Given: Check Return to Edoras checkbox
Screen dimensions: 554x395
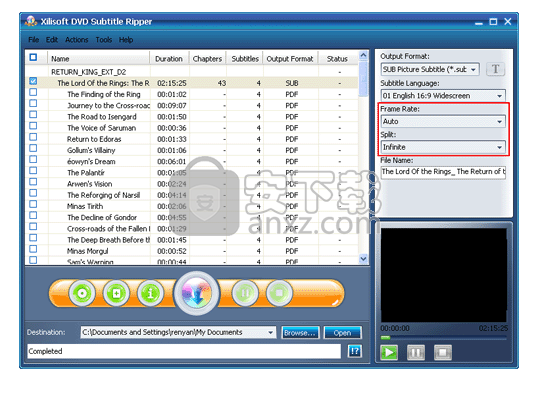Looking at the screenshot, I should (33, 137).
